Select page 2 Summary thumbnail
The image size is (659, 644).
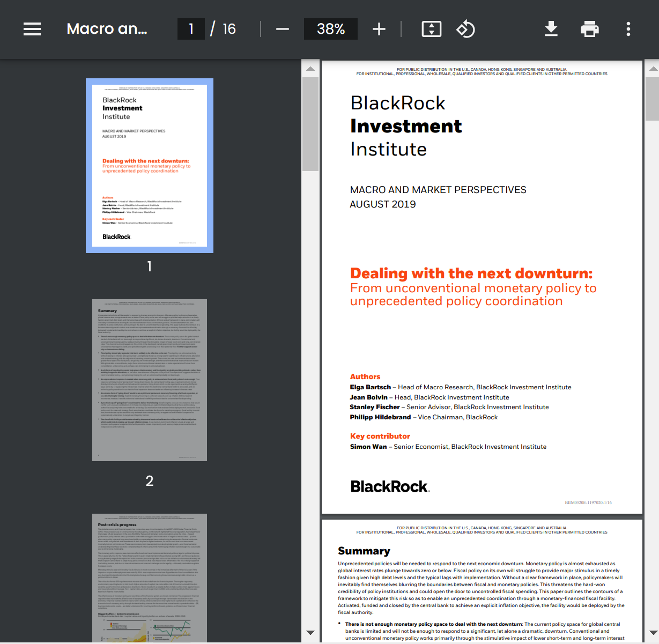pos(150,380)
